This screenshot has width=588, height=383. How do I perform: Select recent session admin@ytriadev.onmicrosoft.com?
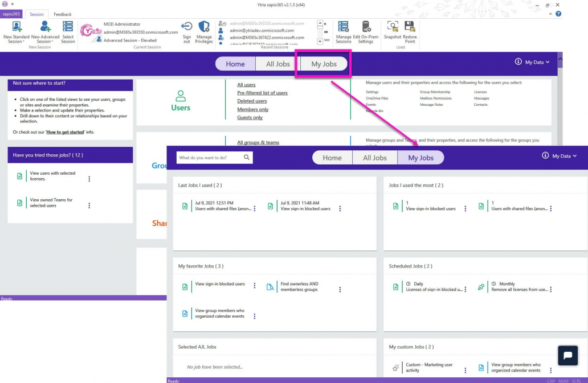pos(262,30)
